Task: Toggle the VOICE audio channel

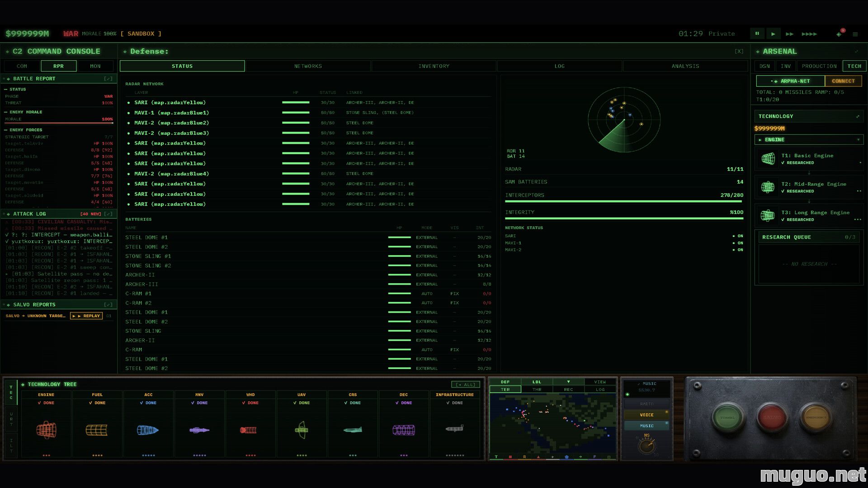Action: click(x=646, y=415)
